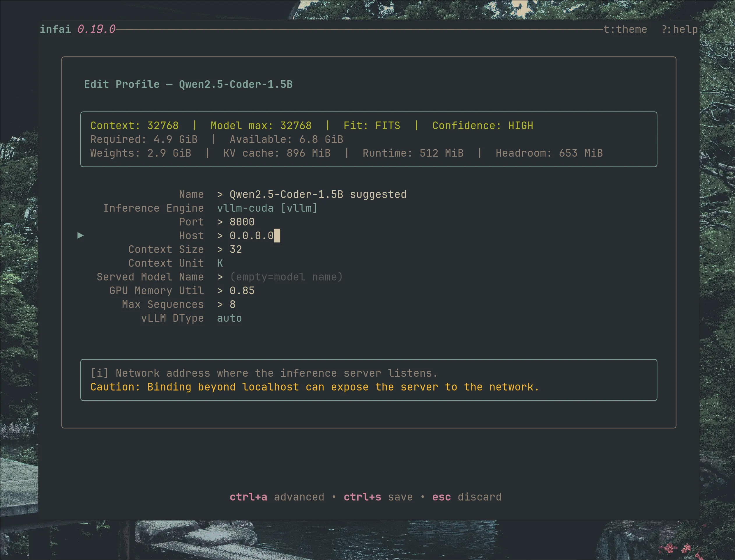735x560 pixels.
Task: Click the Network address info line
Action: coord(264,373)
